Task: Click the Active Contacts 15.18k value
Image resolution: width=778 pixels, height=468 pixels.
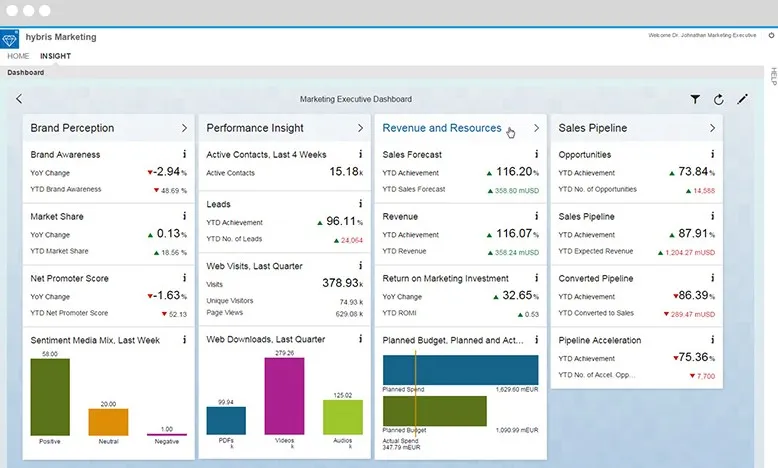Action: pos(346,172)
